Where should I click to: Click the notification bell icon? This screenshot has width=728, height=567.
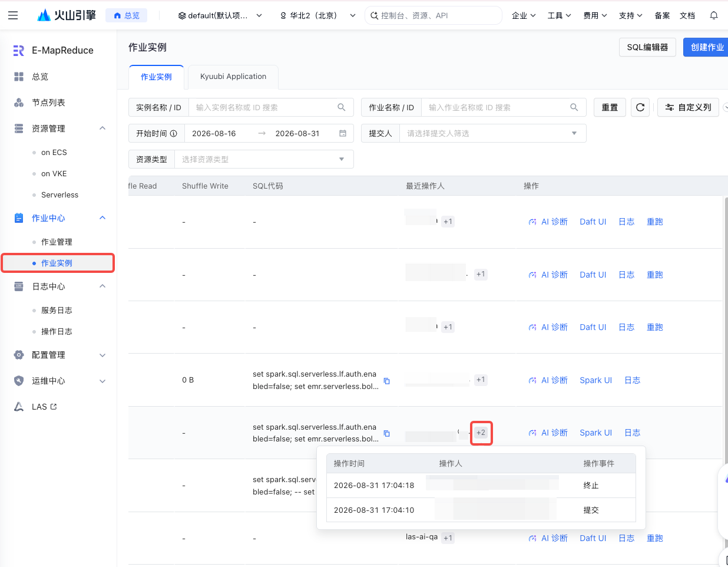(x=714, y=15)
